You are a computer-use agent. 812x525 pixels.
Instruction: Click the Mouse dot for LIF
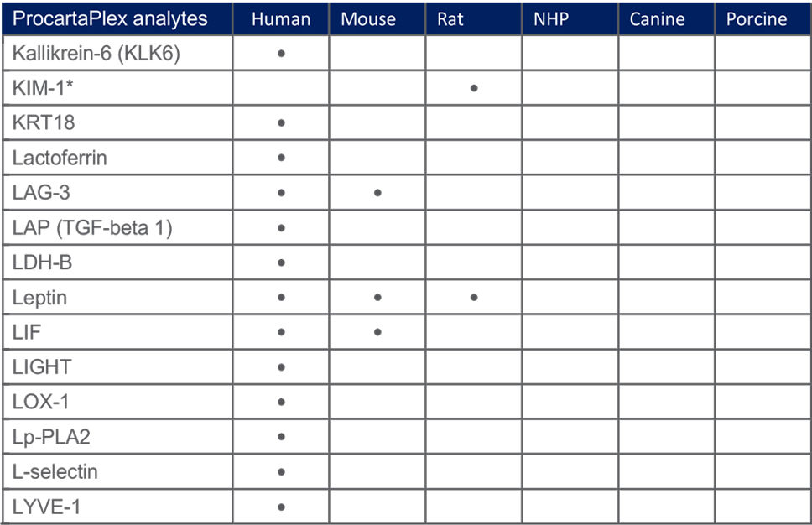pos(377,332)
